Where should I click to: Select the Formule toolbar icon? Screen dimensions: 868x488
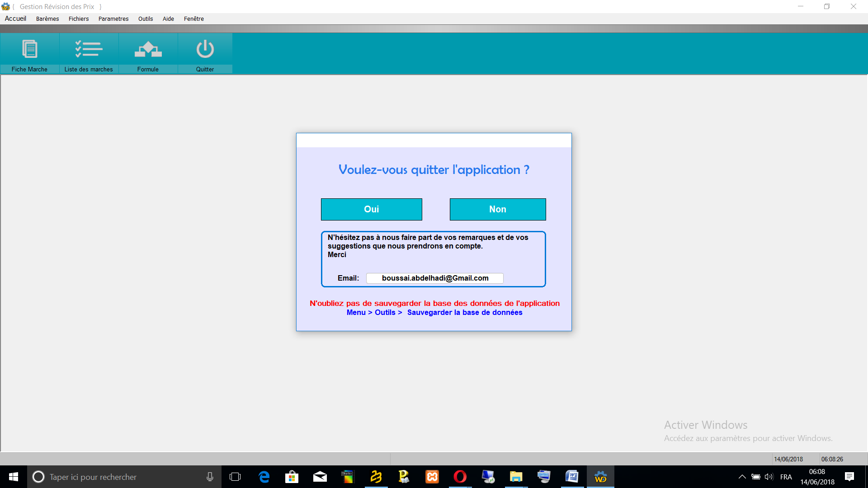point(148,49)
